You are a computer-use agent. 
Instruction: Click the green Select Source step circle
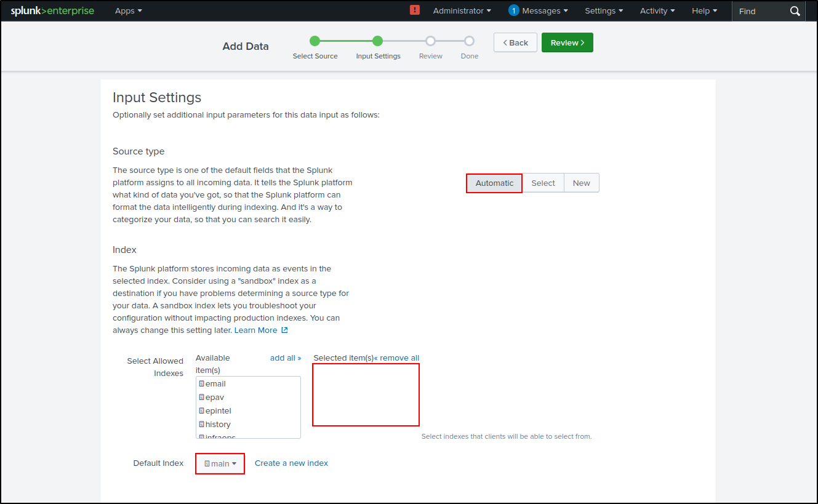pos(315,40)
